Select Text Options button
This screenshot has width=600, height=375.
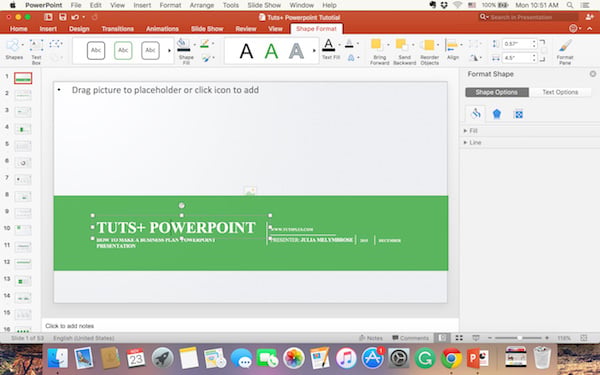(x=560, y=92)
